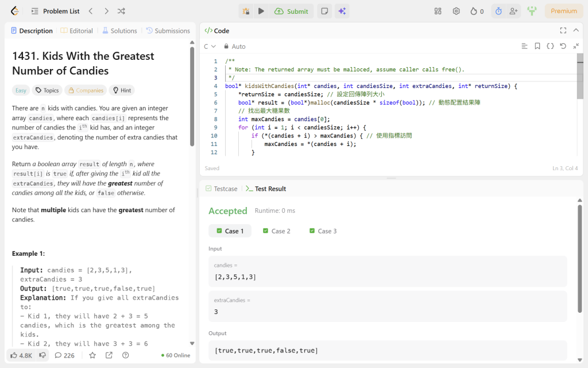Submit the solution
The height and width of the screenshot is (368, 588).
(292, 11)
